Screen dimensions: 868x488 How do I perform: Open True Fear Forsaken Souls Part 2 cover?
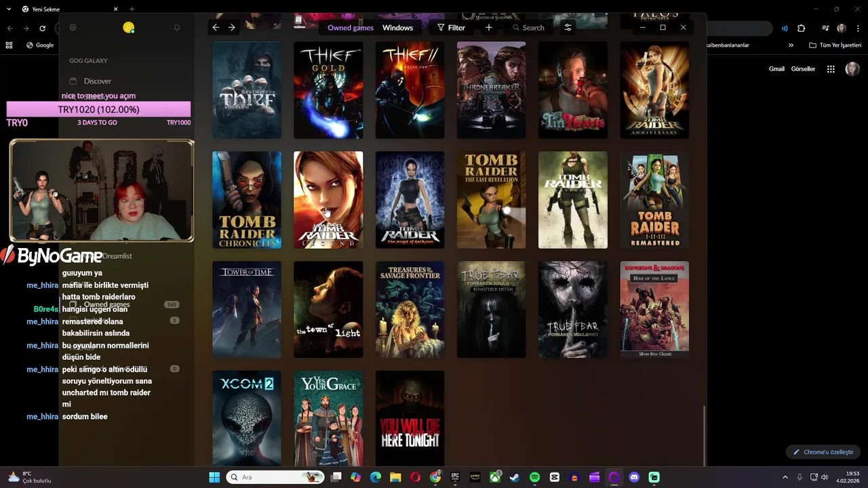point(573,310)
